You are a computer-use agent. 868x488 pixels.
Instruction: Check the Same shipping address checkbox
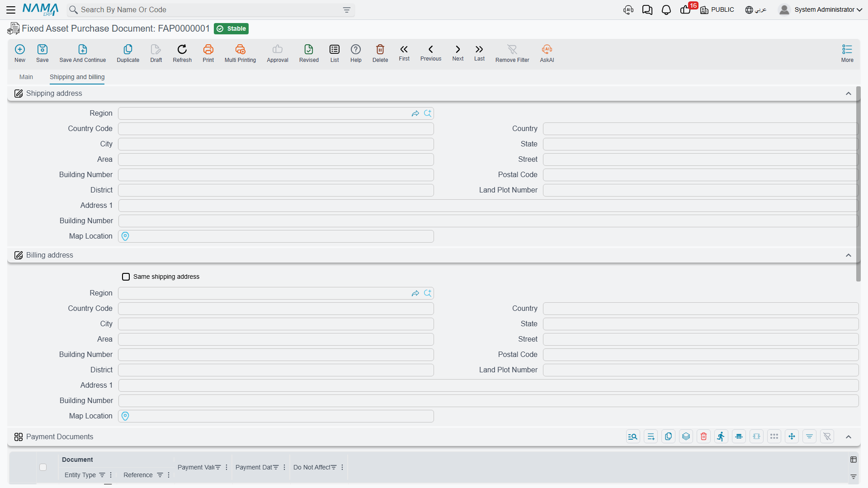126,277
